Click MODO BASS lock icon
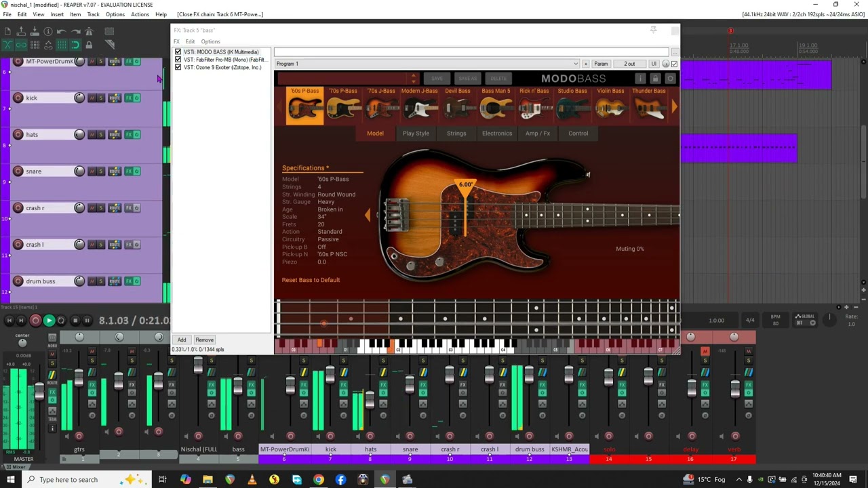Viewport: 868px width, 488px height. (x=655, y=79)
